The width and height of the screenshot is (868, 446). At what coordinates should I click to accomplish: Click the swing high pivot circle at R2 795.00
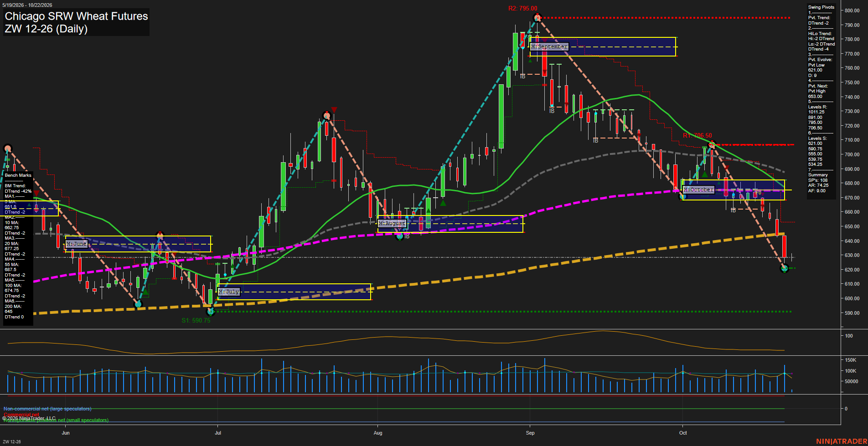pos(537,18)
